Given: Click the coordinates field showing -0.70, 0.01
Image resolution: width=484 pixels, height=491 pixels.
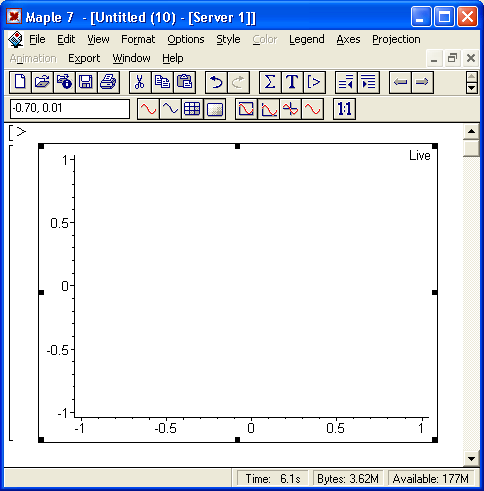Looking at the screenshot, I should pyautogui.click(x=70, y=109).
